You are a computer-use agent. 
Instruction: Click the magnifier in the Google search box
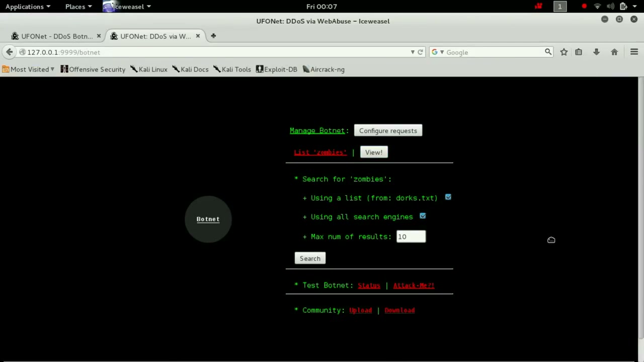tap(548, 52)
